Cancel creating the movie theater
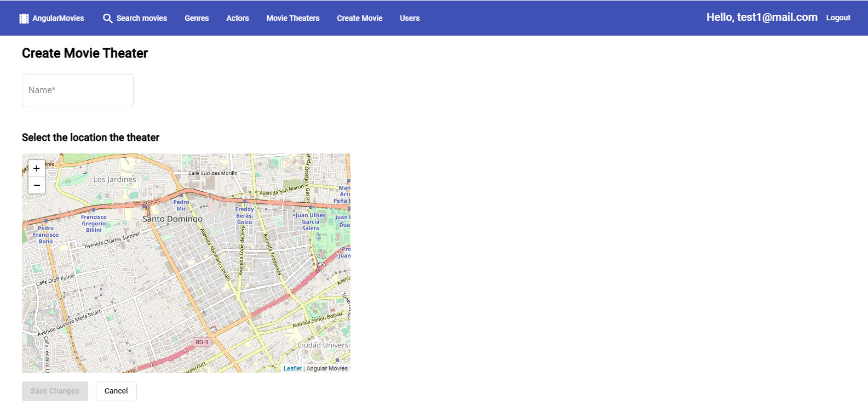This screenshot has width=868, height=416. (116, 391)
